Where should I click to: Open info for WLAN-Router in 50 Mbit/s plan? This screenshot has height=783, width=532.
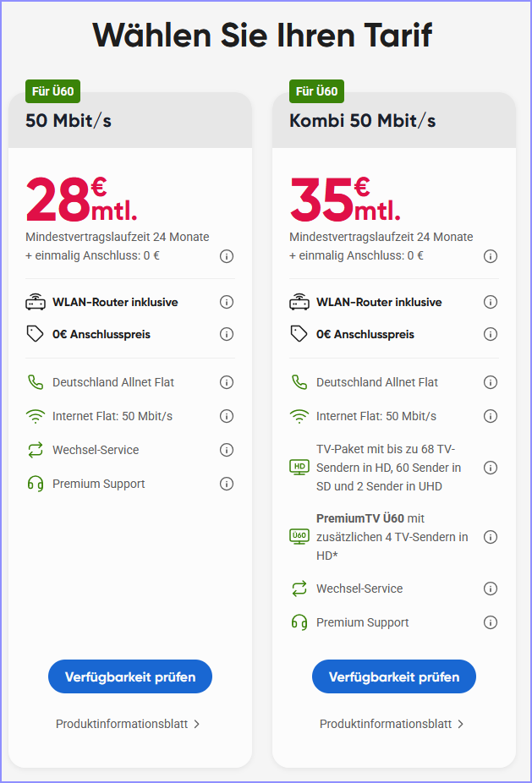tap(227, 302)
